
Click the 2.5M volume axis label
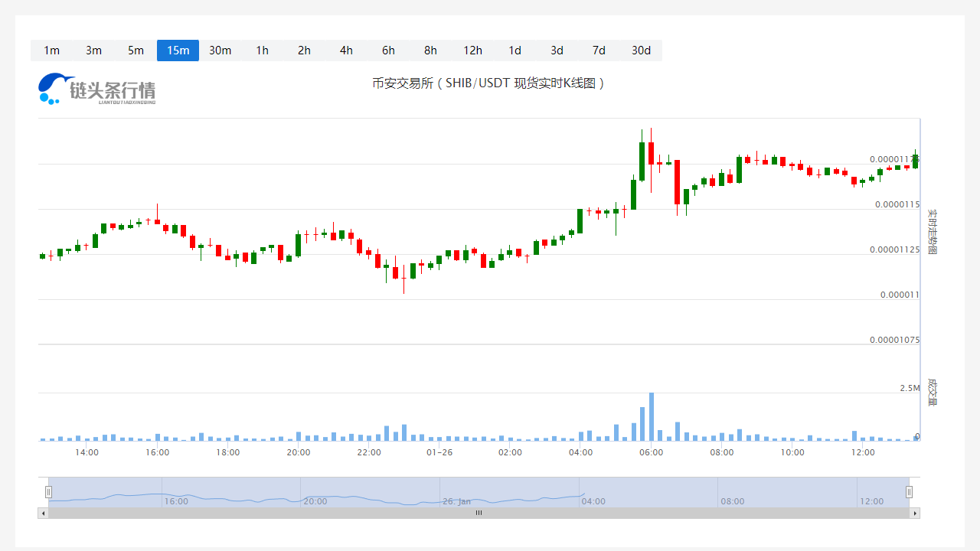[910, 388]
